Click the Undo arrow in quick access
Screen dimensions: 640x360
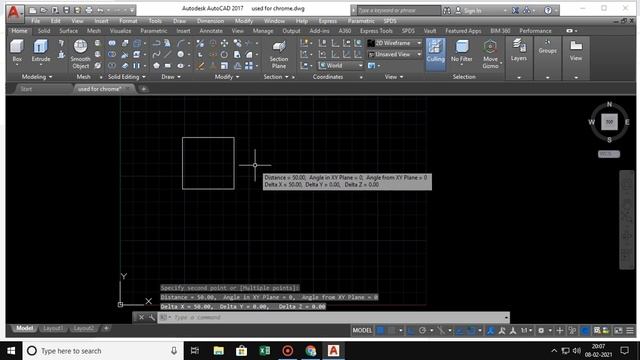[100, 10]
